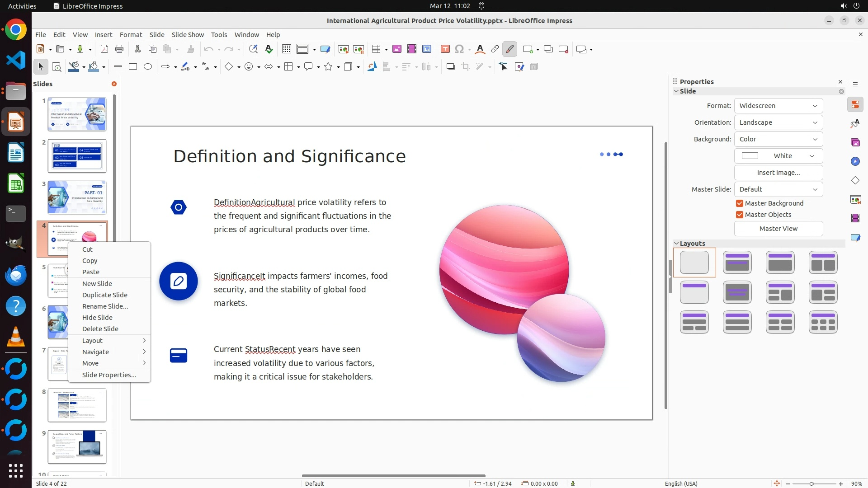Select the Rectangle drawing tool
The image size is (868, 488).
pyautogui.click(x=133, y=67)
